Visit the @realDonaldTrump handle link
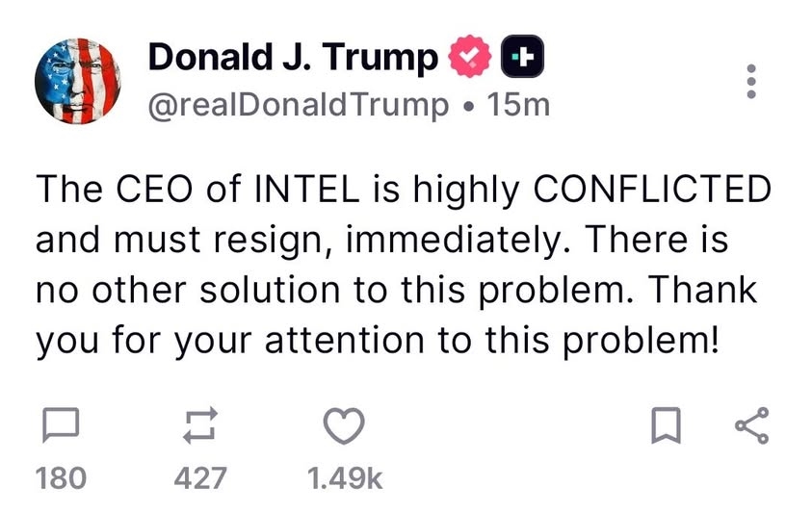812x512 pixels. point(299,106)
